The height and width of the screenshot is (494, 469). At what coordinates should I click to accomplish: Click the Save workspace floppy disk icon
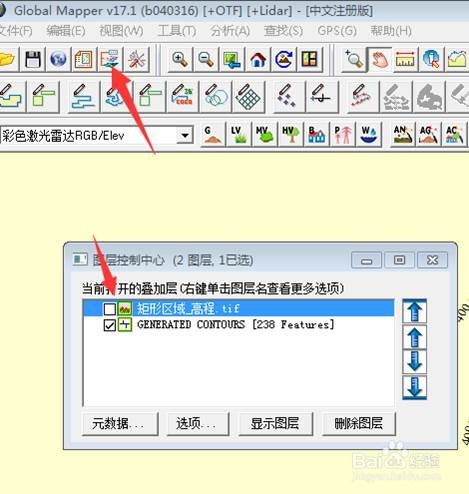click(x=33, y=59)
